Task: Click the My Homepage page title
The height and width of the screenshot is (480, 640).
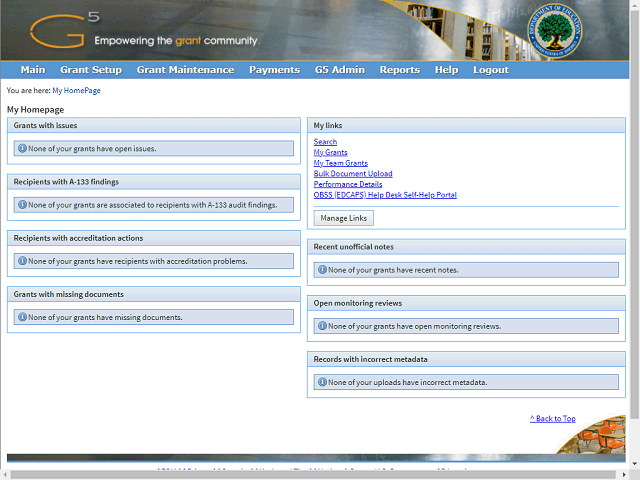Action: (36, 109)
